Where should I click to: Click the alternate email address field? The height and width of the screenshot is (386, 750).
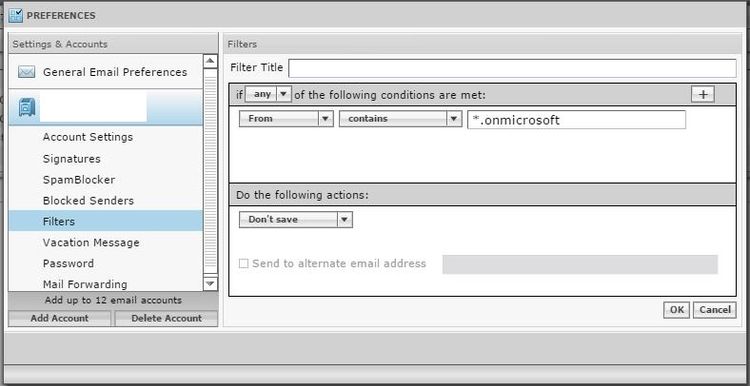(580, 265)
